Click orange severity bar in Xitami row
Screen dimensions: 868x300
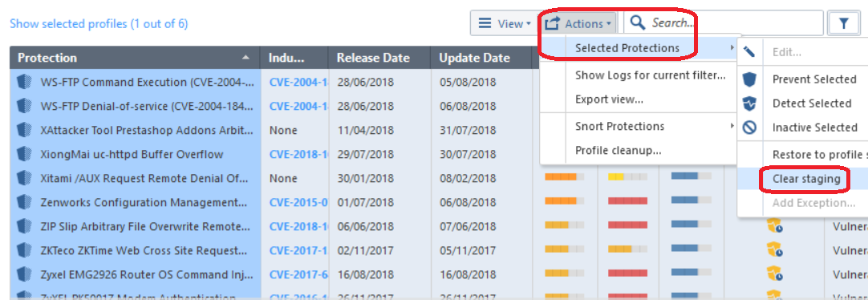click(x=564, y=177)
